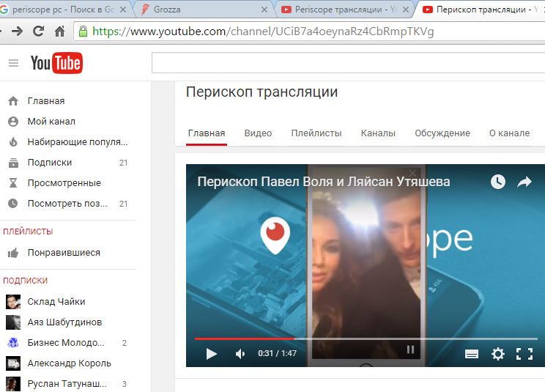This screenshot has width=545, height=392.
Task: Click the video frame to toggle playback
Action: click(x=366, y=265)
